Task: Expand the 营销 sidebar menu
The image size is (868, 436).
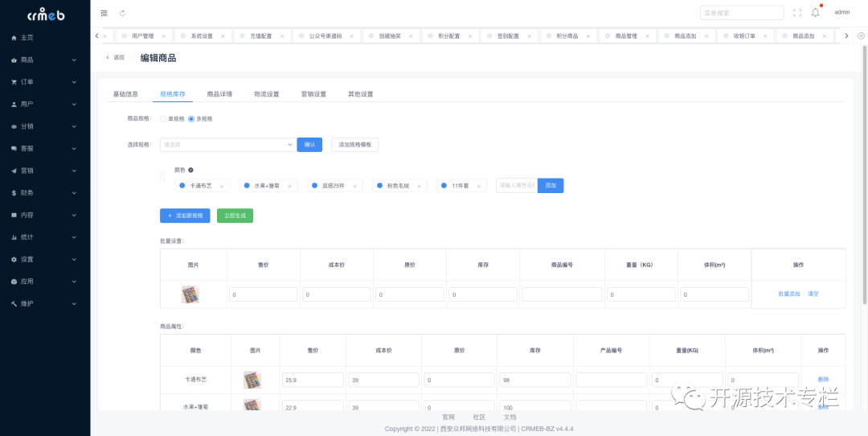Action: coord(45,171)
